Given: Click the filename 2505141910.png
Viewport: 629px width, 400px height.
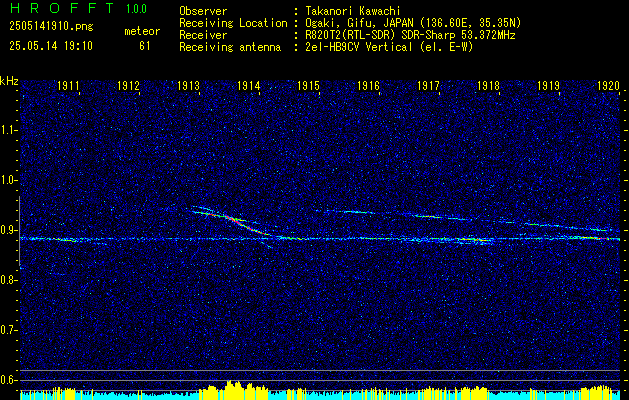Looking at the screenshot, I should click(51, 27).
